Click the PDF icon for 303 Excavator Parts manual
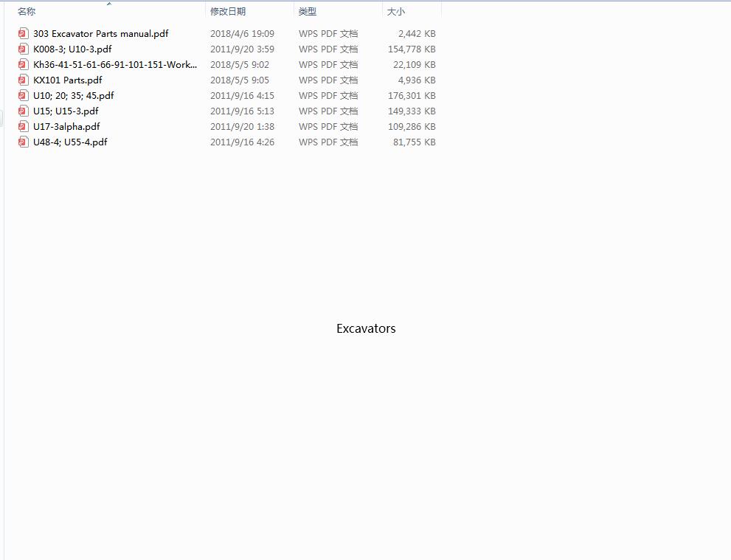The width and height of the screenshot is (731, 560). [x=23, y=33]
